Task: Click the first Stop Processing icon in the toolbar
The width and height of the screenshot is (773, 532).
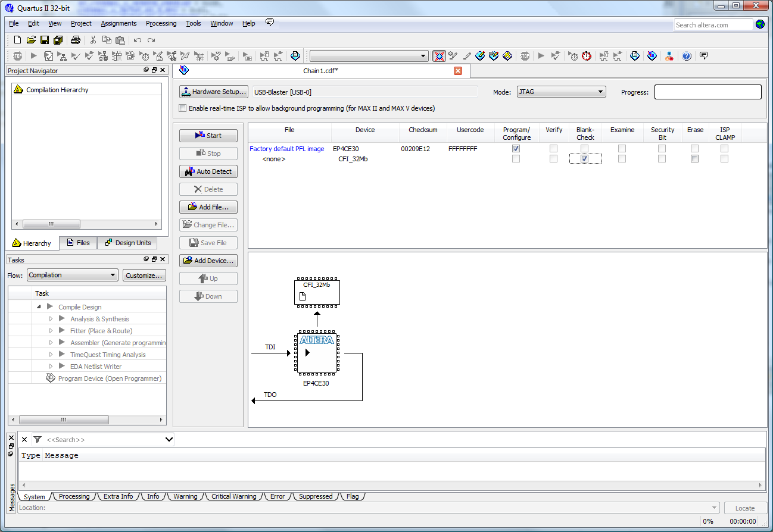Action: click(x=17, y=56)
